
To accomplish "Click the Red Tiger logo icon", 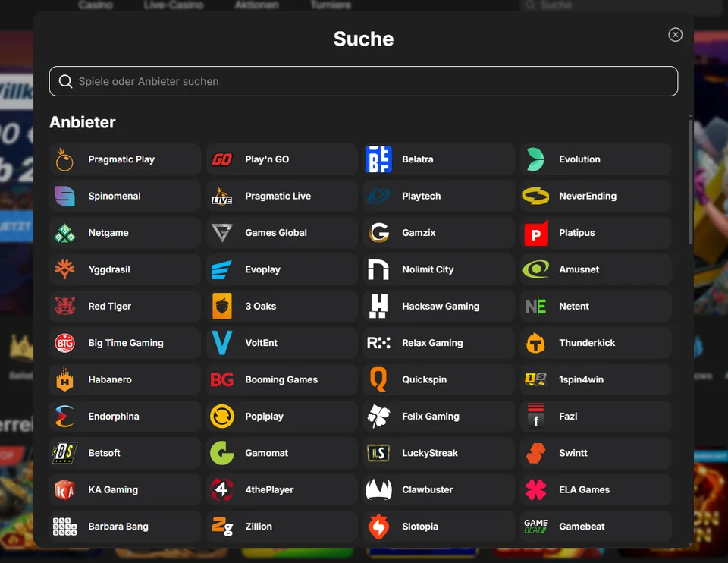I will pos(64,306).
